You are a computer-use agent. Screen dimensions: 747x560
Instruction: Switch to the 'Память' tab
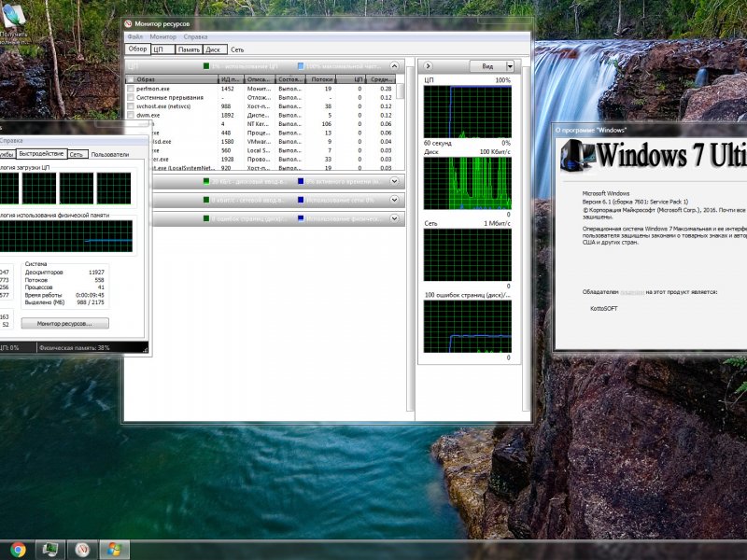pos(190,49)
